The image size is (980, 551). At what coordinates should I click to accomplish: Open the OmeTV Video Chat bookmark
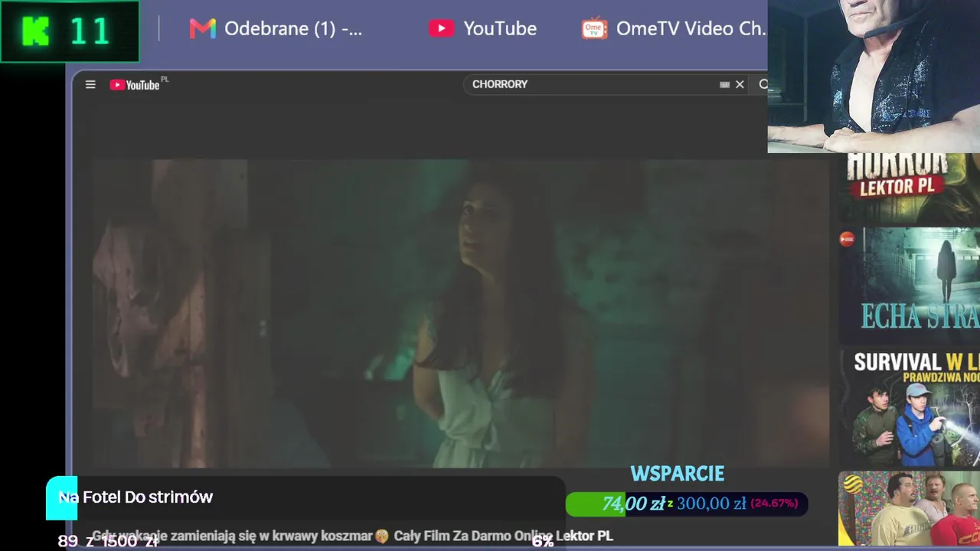tap(674, 28)
